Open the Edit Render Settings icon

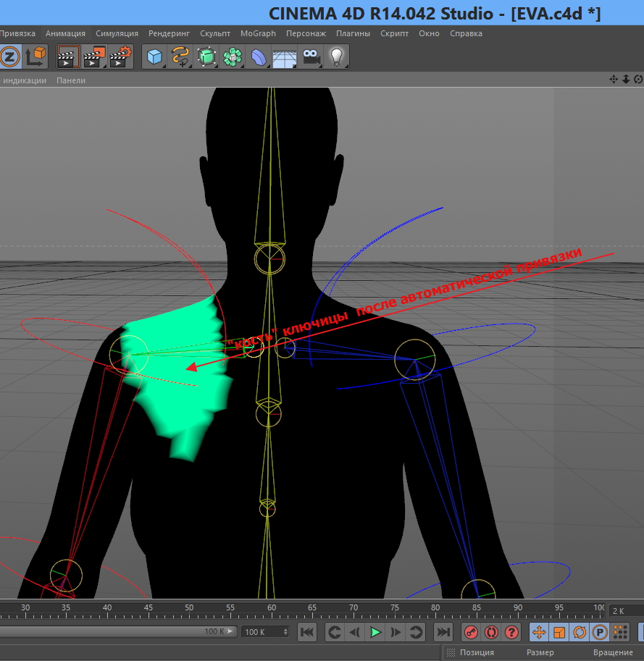point(120,56)
